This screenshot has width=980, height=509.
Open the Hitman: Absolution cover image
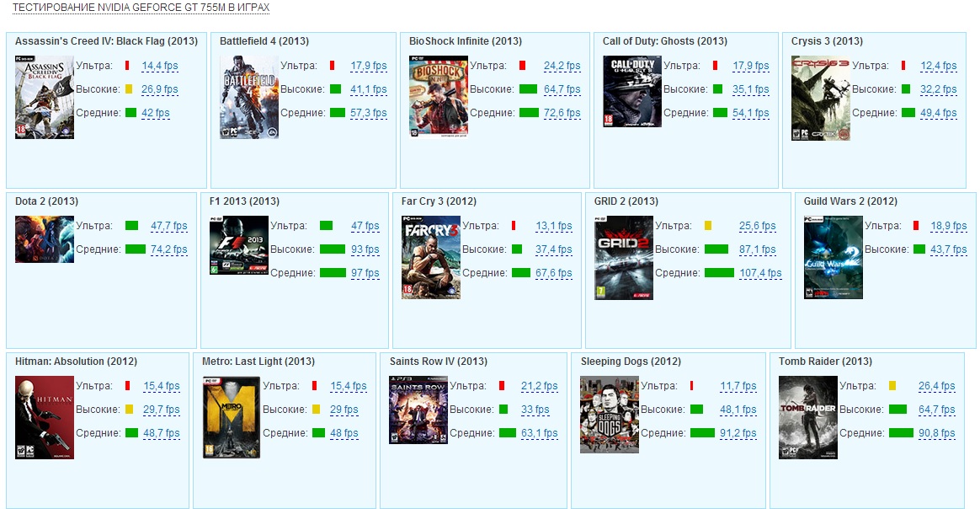45,418
